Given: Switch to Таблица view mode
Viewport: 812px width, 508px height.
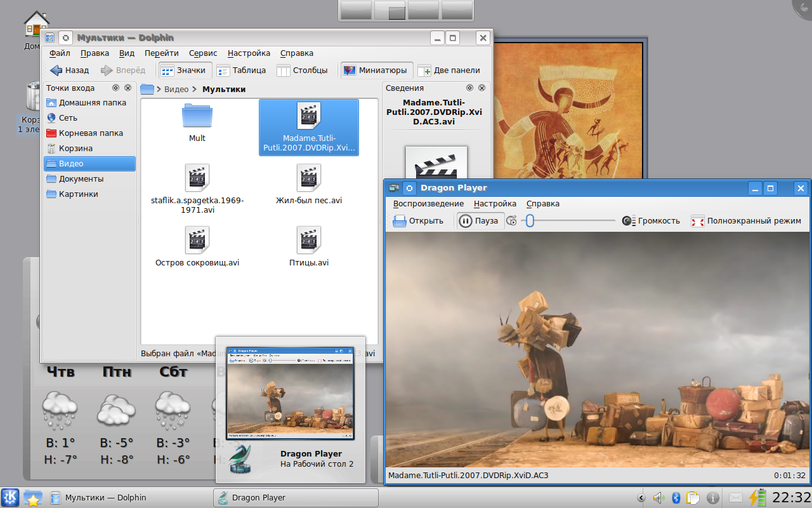Looking at the screenshot, I should (x=241, y=70).
